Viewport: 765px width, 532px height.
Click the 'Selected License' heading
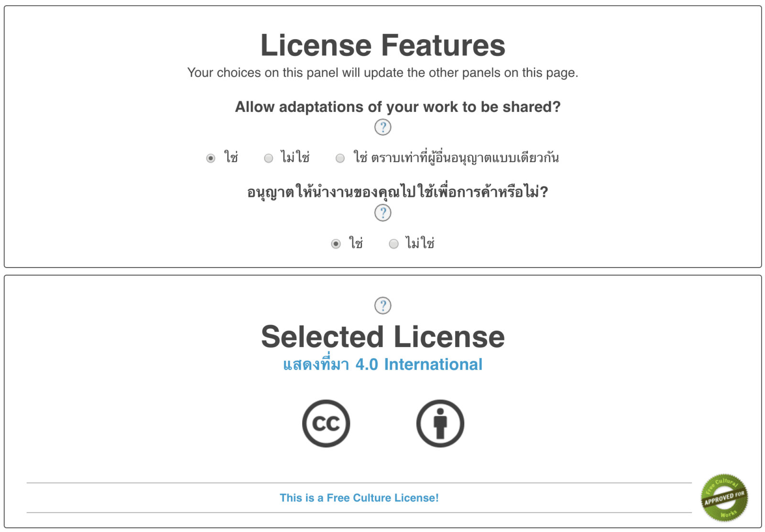click(382, 337)
